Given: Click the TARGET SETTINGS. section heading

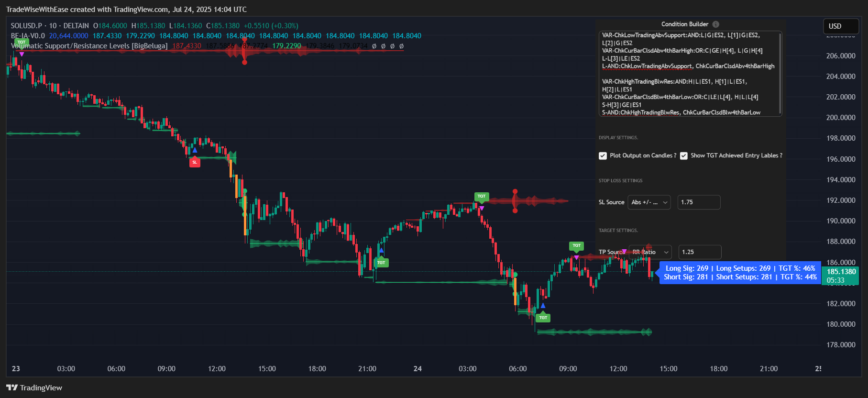Looking at the screenshot, I should tap(618, 231).
